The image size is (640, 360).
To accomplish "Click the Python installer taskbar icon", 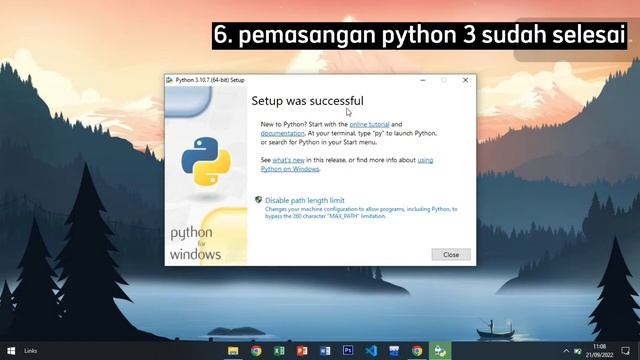I will click(440, 351).
